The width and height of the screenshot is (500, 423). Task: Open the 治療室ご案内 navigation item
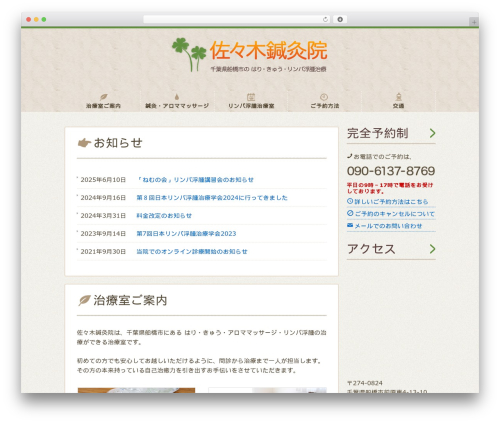pos(103,101)
